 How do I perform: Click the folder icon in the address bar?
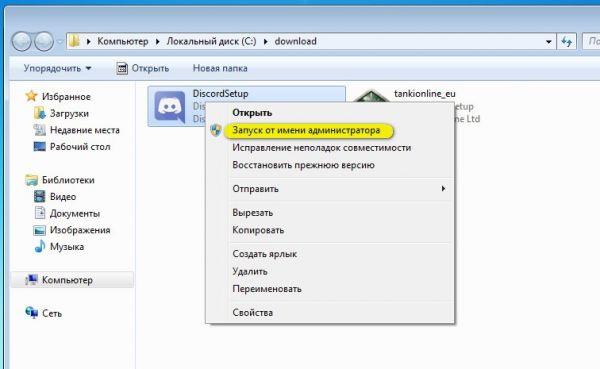coord(75,41)
